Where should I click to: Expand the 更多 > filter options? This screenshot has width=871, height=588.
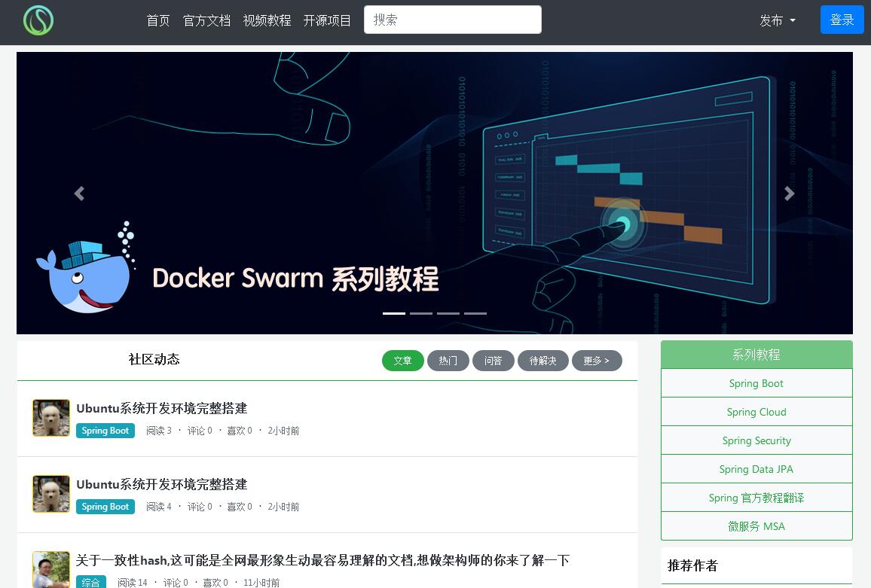(x=597, y=361)
